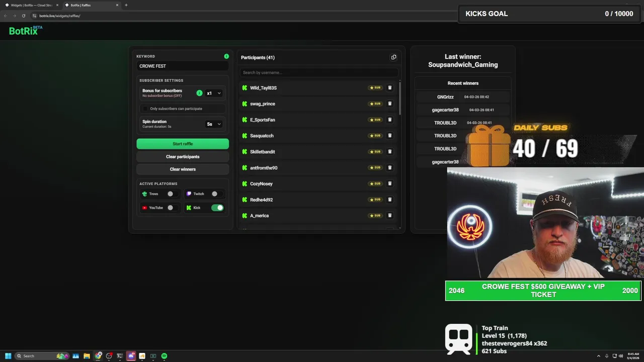
Task: Delete Skilletbandit entry trash icon
Action: (389, 151)
